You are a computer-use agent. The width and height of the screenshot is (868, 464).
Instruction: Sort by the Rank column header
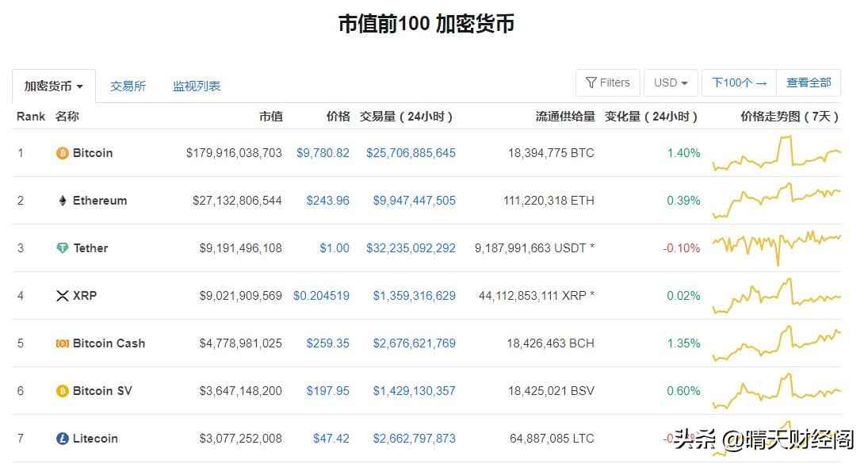31,117
